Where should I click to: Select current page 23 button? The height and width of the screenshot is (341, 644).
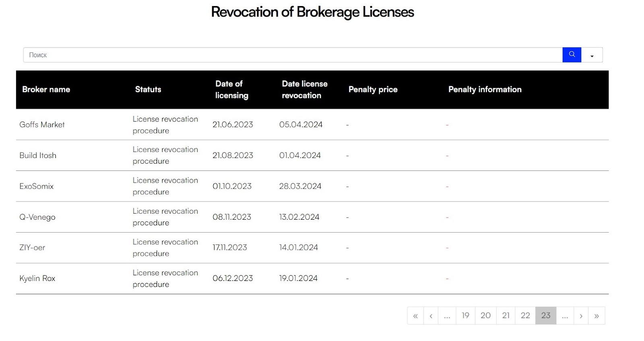(x=546, y=316)
